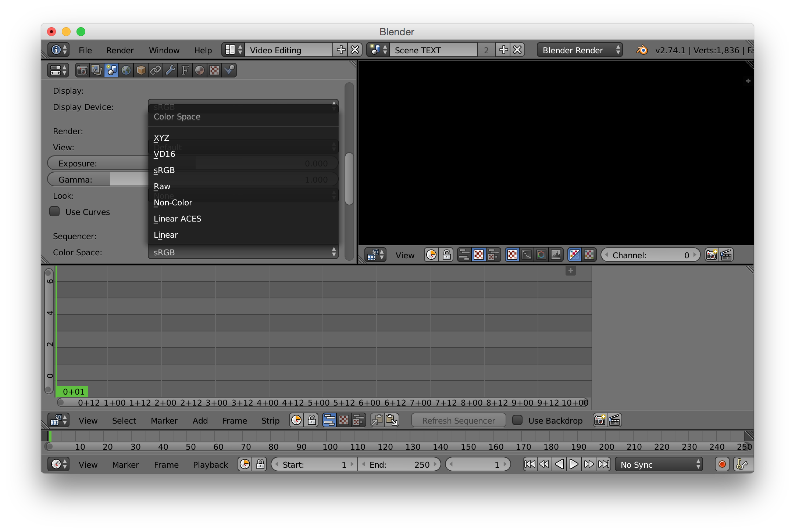Select Linear ACES from the Color Space list

(x=243, y=219)
